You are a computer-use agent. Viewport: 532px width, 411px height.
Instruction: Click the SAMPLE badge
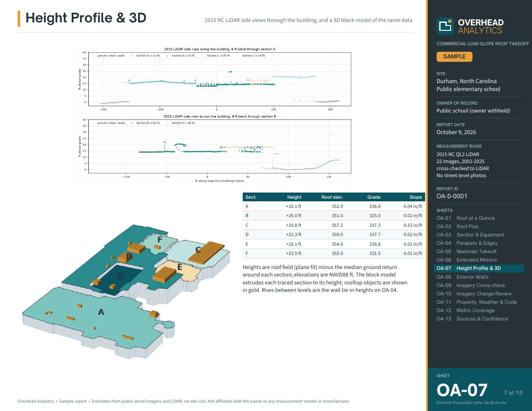[454, 57]
